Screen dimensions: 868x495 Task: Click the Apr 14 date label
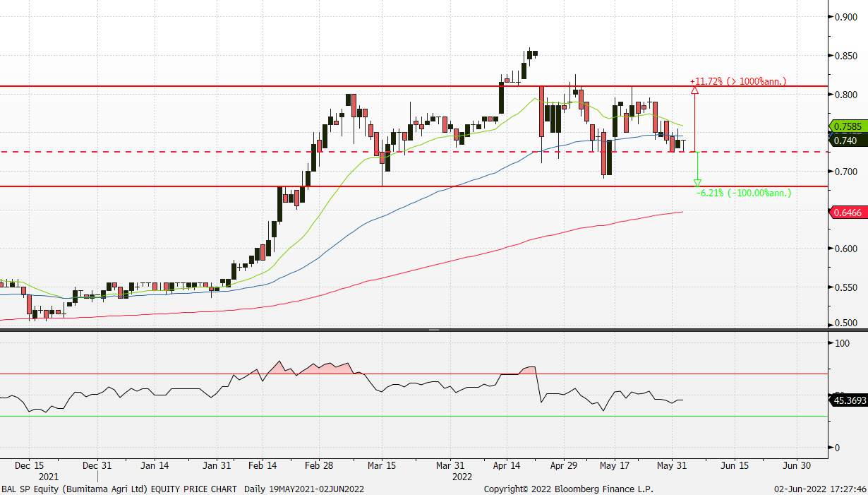point(506,466)
